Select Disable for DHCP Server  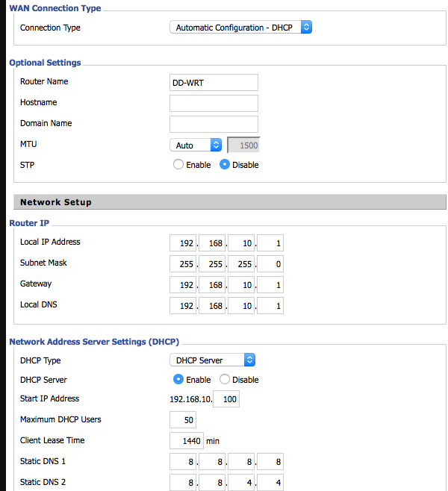pyautogui.click(x=225, y=380)
